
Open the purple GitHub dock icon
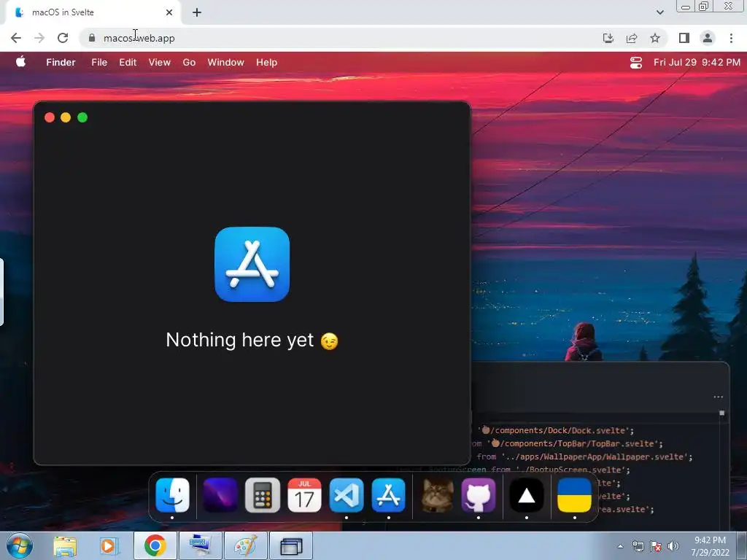tap(479, 495)
